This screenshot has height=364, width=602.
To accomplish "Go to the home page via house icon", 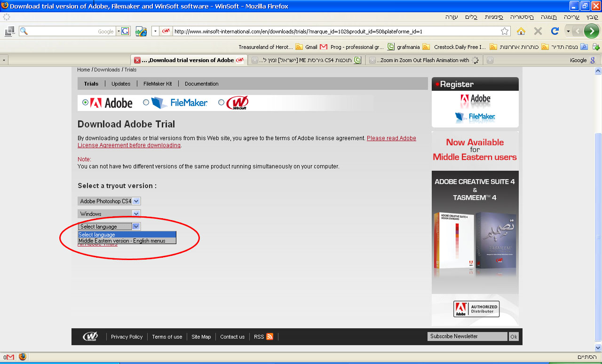I will [521, 31].
